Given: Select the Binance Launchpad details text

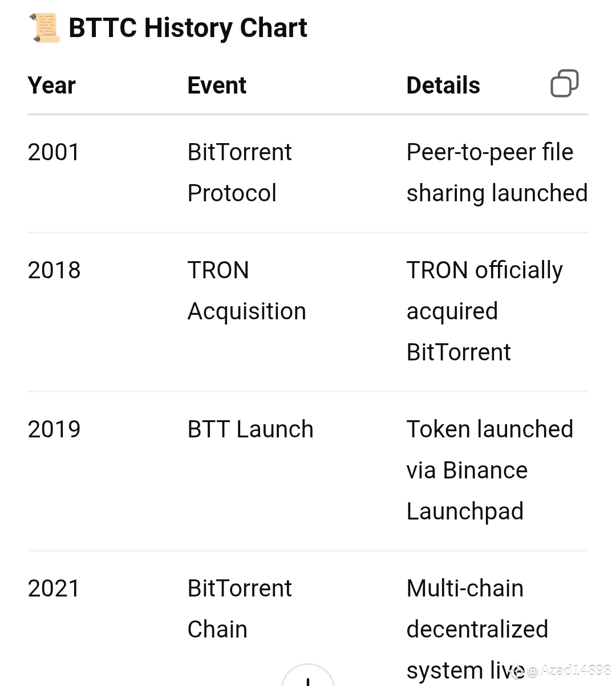Looking at the screenshot, I should point(489,470).
